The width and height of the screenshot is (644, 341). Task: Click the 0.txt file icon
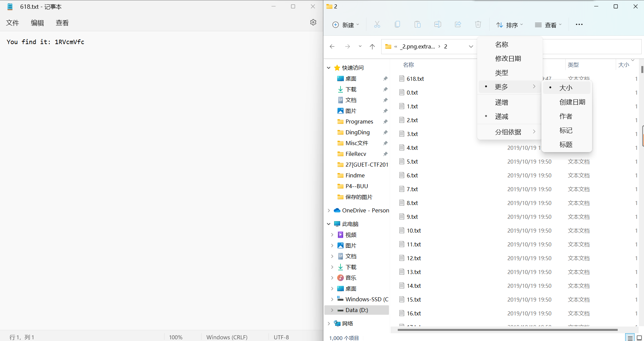[402, 92]
